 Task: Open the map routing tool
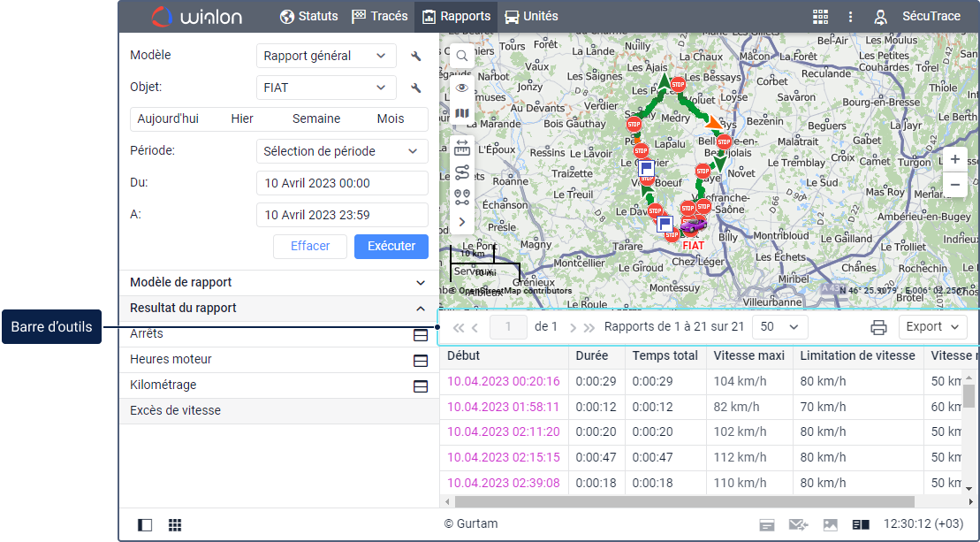click(462, 172)
